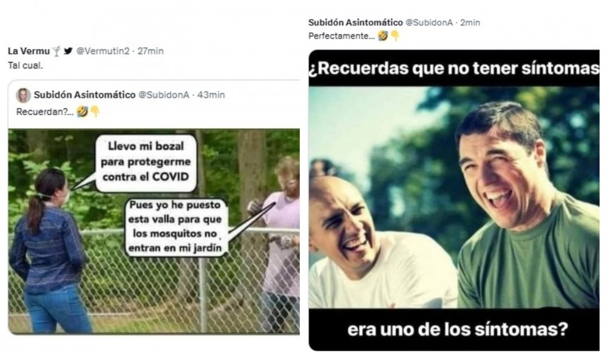Open the 2min tweet timestamp

click(x=470, y=22)
